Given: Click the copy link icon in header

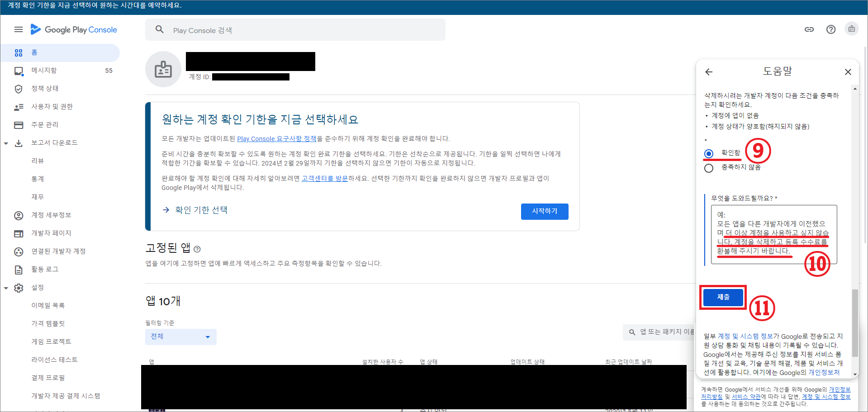Looking at the screenshot, I should click(x=809, y=29).
